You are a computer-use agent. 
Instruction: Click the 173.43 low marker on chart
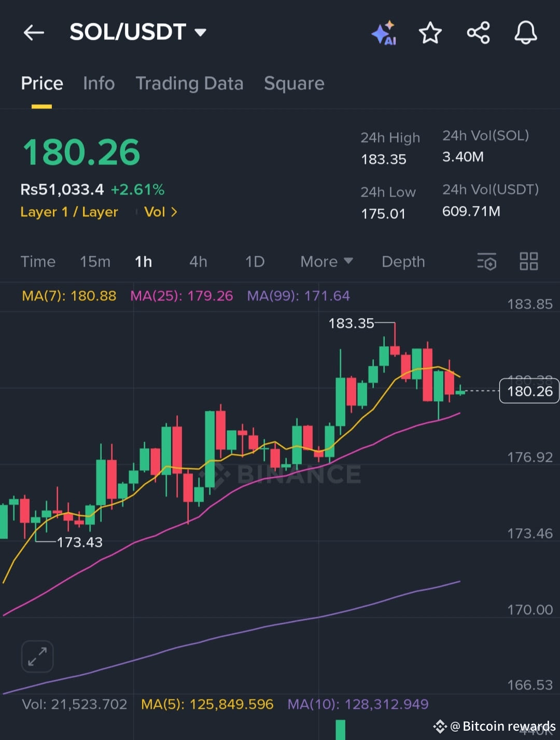point(79,542)
